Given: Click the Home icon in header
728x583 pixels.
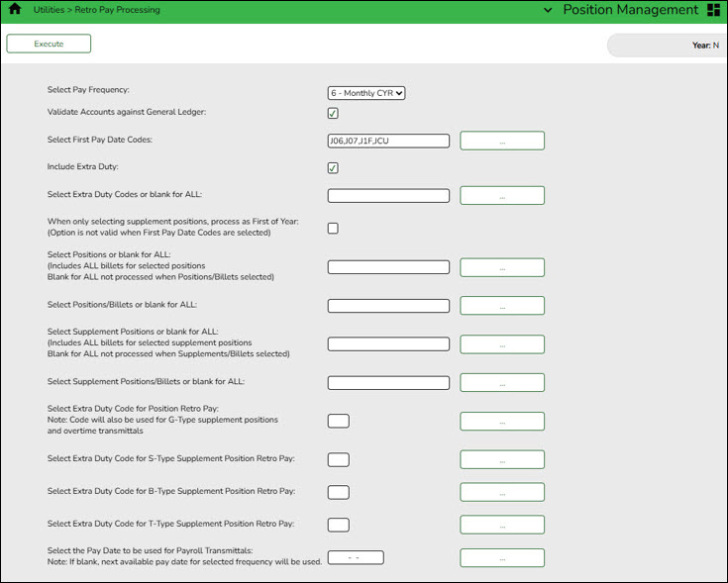Looking at the screenshot, I should point(15,10).
